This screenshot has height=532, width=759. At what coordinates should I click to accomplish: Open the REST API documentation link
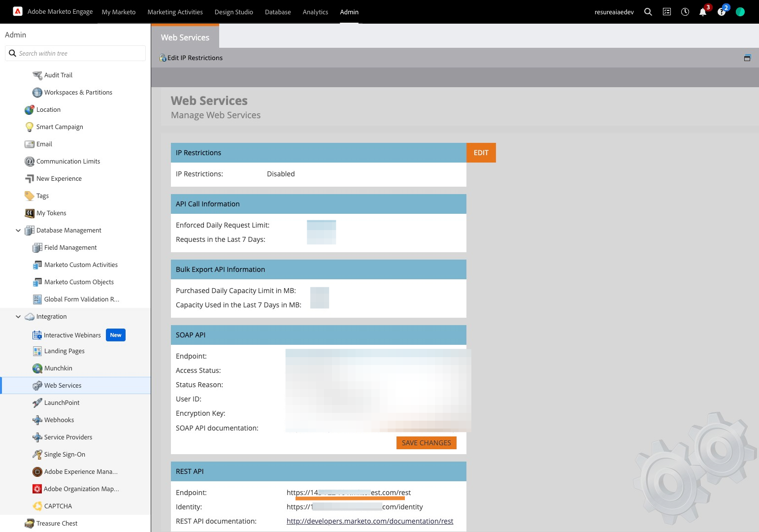[x=370, y=521]
